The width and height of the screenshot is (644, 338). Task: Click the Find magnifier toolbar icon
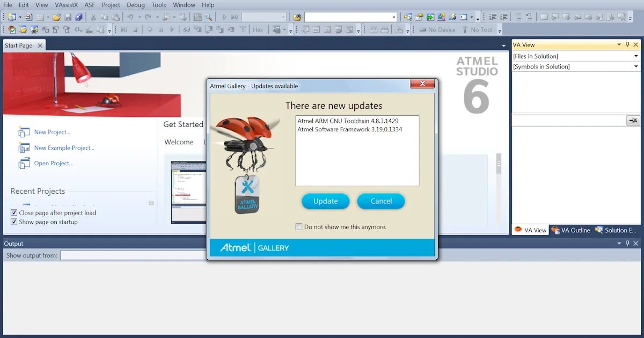click(209, 17)
